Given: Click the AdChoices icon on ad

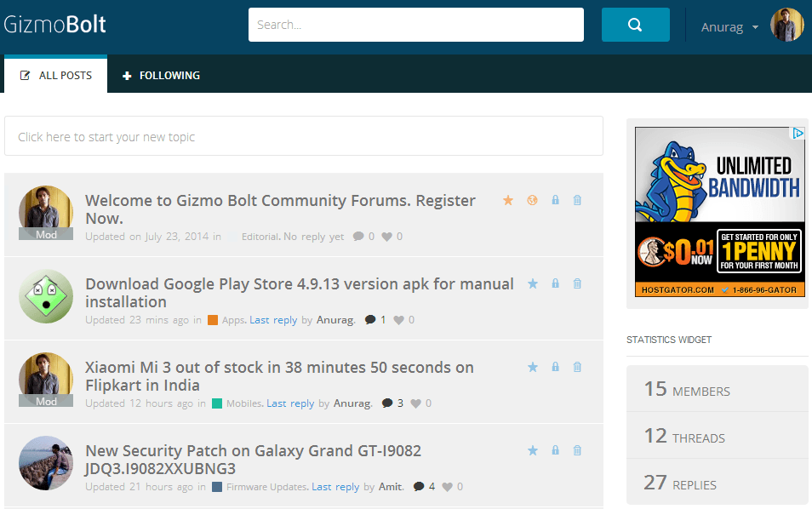Looking at the screenshot, I should click(798, 133).
